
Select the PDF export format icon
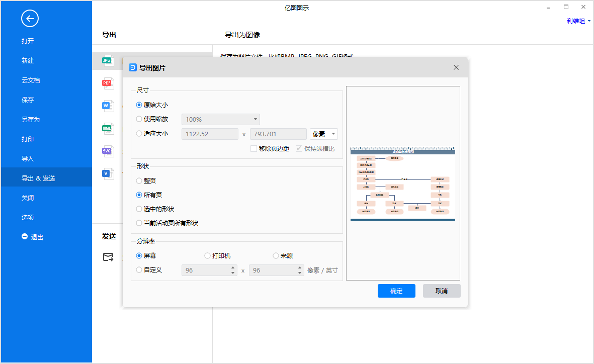(x=108, y=83)
